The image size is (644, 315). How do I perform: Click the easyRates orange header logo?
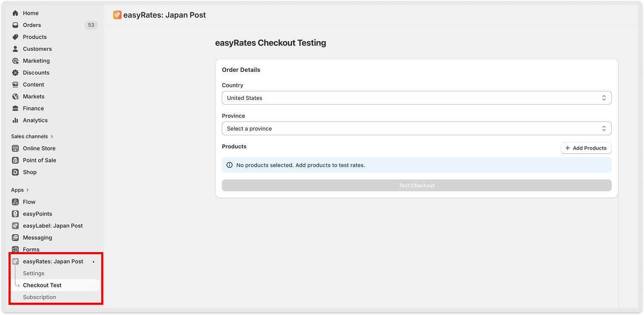pyautogui.click(x=117, y=15)
